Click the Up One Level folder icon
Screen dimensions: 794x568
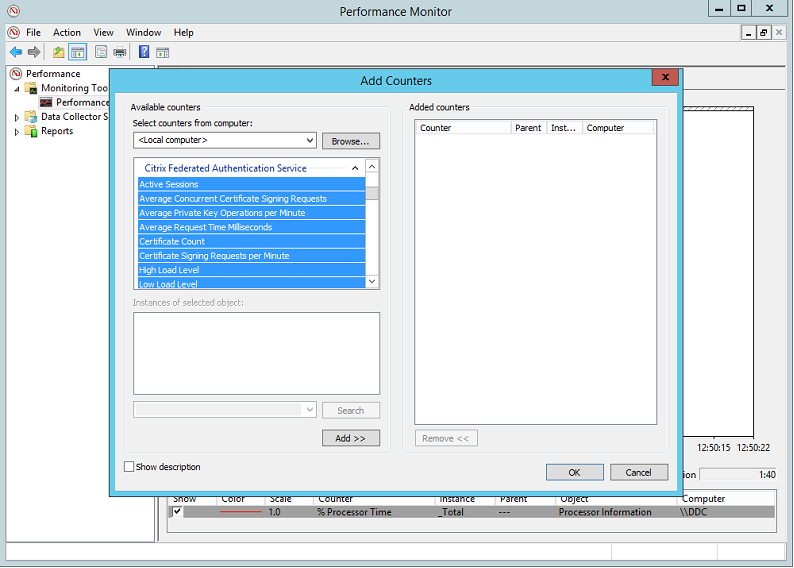click(x=59, y=52)
